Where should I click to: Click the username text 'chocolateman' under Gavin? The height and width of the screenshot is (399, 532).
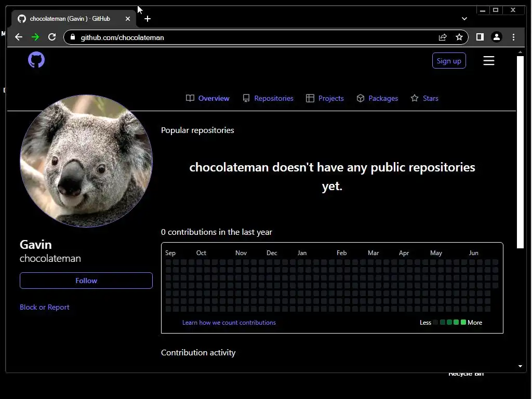pyautogui.click(x=50, y=259)
